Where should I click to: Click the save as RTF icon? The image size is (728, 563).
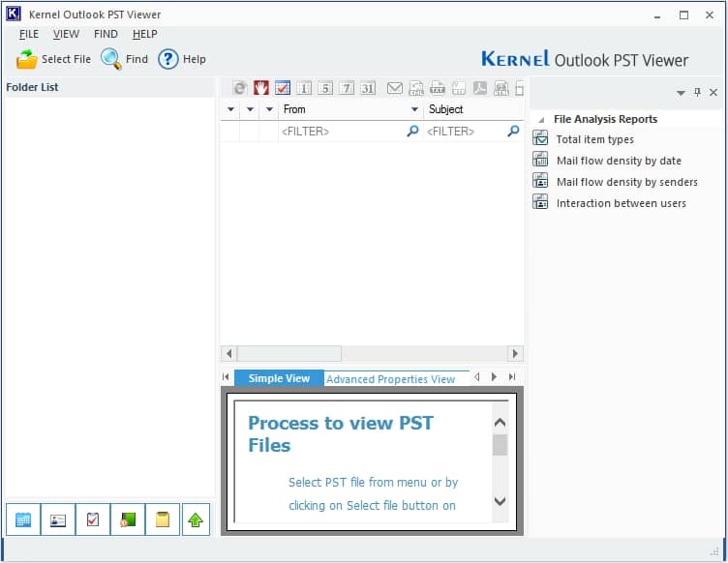[x=459, y=88]
